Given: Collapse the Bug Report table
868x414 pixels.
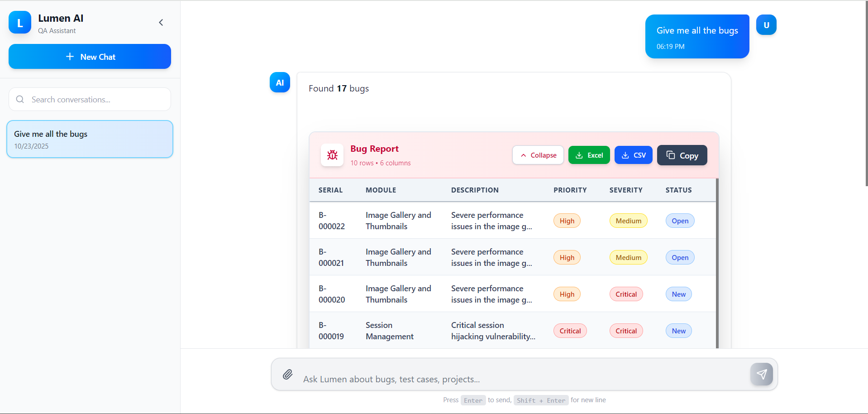Looking at the screenshot, I should point(538,155).
